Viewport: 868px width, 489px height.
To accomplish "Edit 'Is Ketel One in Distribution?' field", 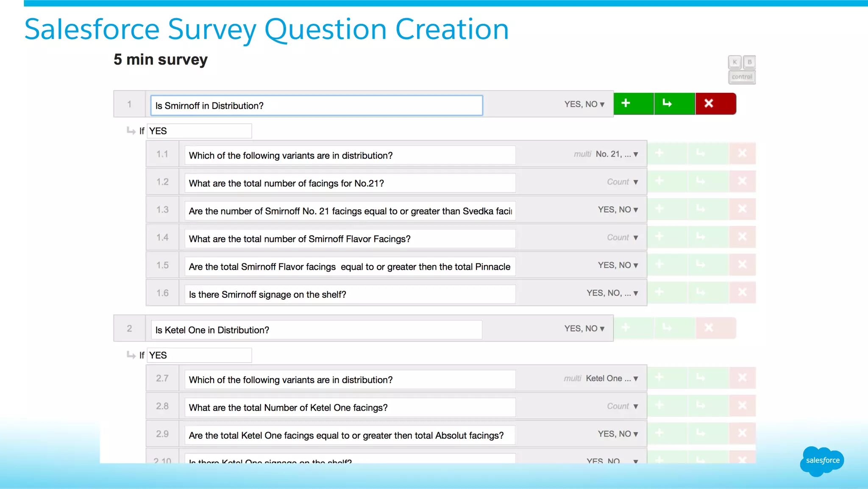I will pyautogui.click(x=317, y=330).
